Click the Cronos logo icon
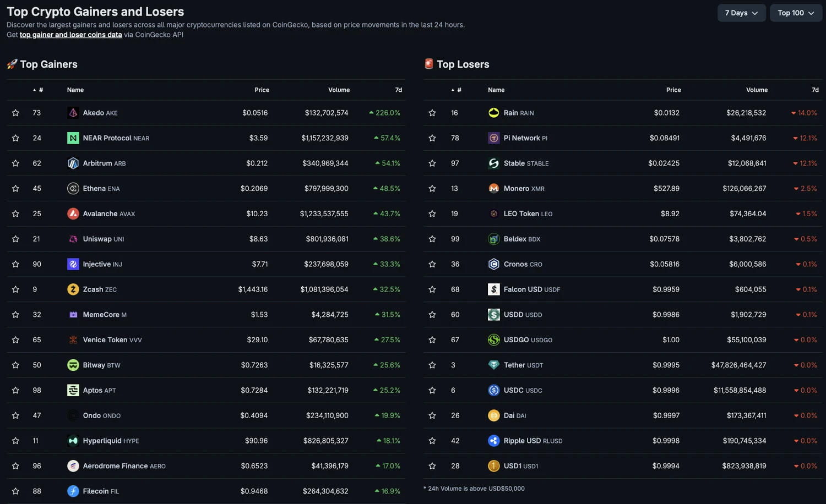 coord(494,264)
